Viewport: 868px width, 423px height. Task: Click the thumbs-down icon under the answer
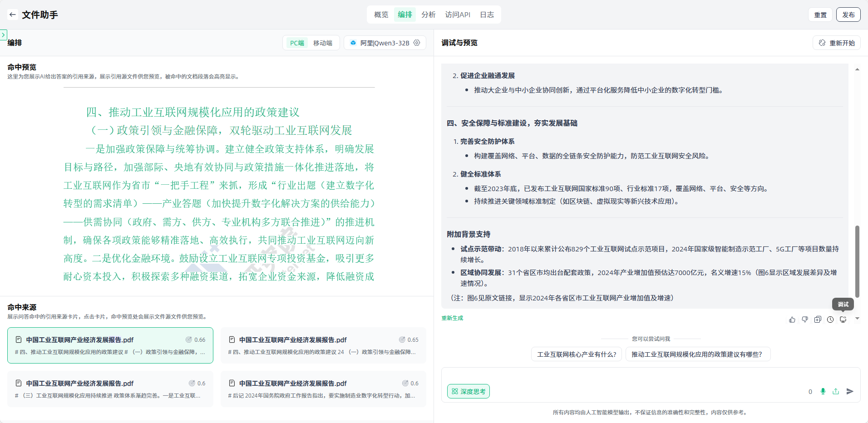pos(805,320)
